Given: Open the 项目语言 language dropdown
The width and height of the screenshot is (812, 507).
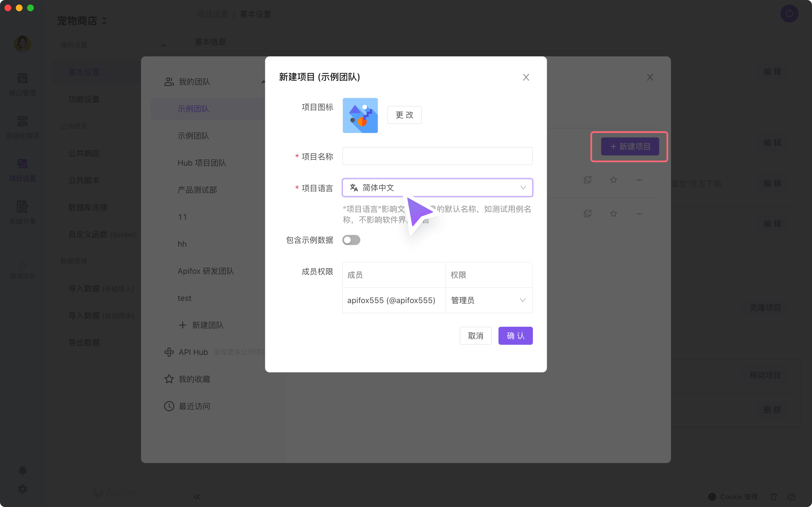Looking at the screenshot, I should point(437,187).
